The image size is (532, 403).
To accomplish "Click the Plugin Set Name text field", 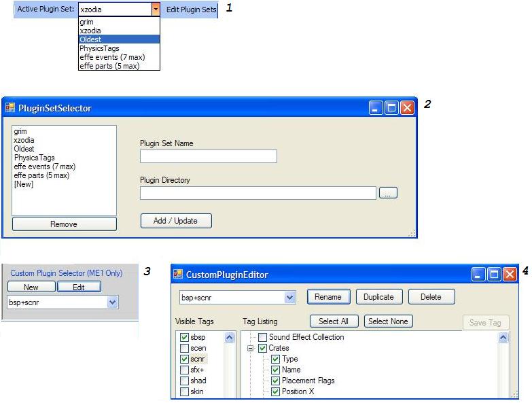I will pos(208,156).
